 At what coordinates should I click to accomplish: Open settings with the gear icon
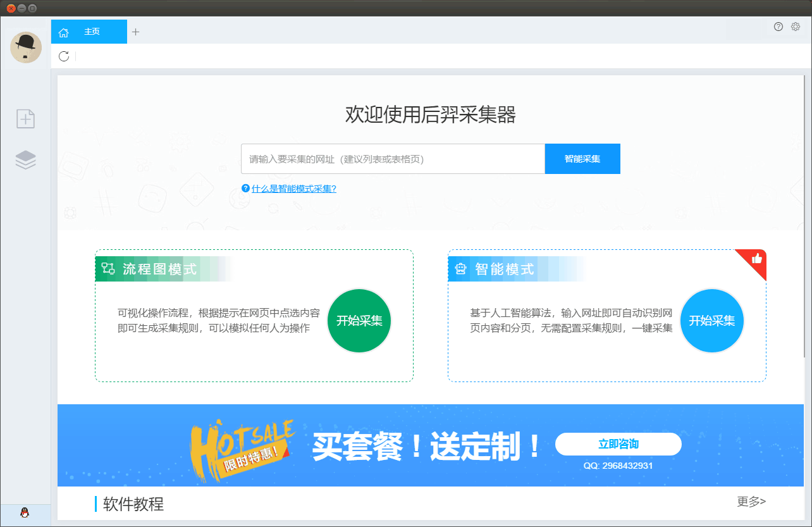tap(796, 27)
